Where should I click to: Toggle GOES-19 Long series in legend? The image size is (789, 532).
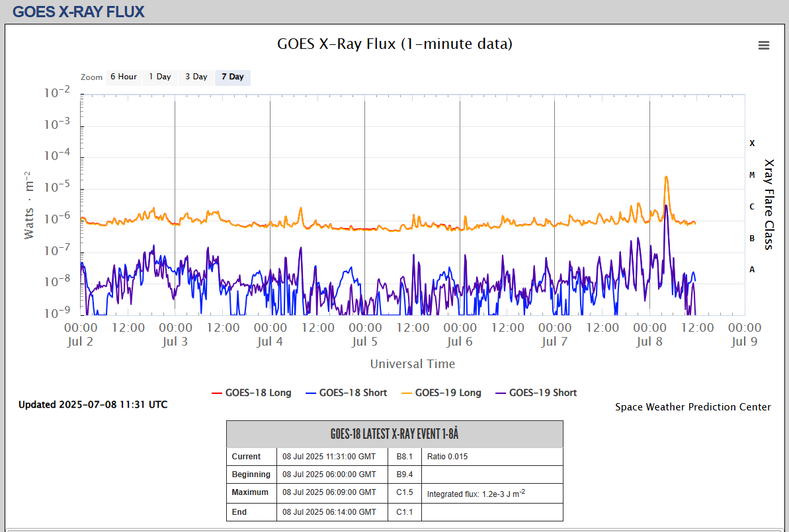[441, 393]
